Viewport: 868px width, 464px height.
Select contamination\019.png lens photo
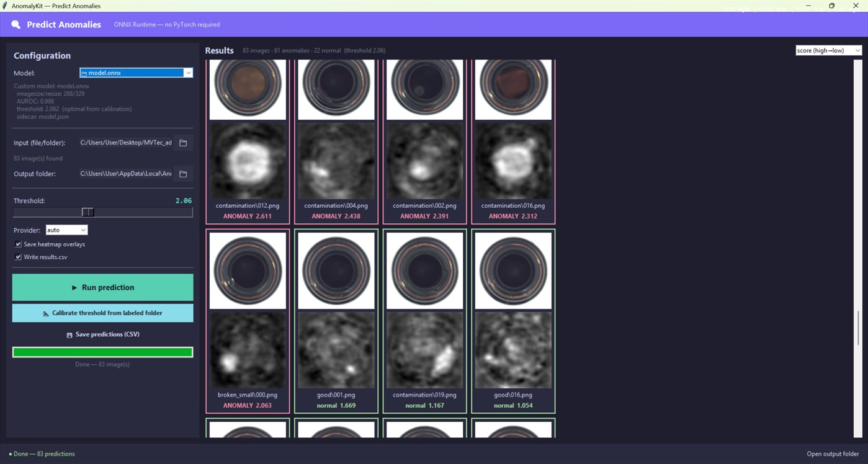(x=425, y=270)
